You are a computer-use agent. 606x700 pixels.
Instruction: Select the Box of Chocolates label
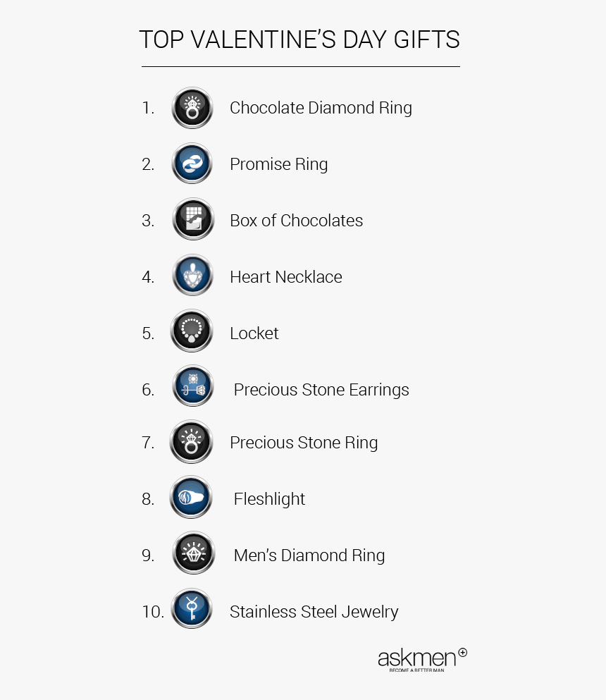[297, 221]
